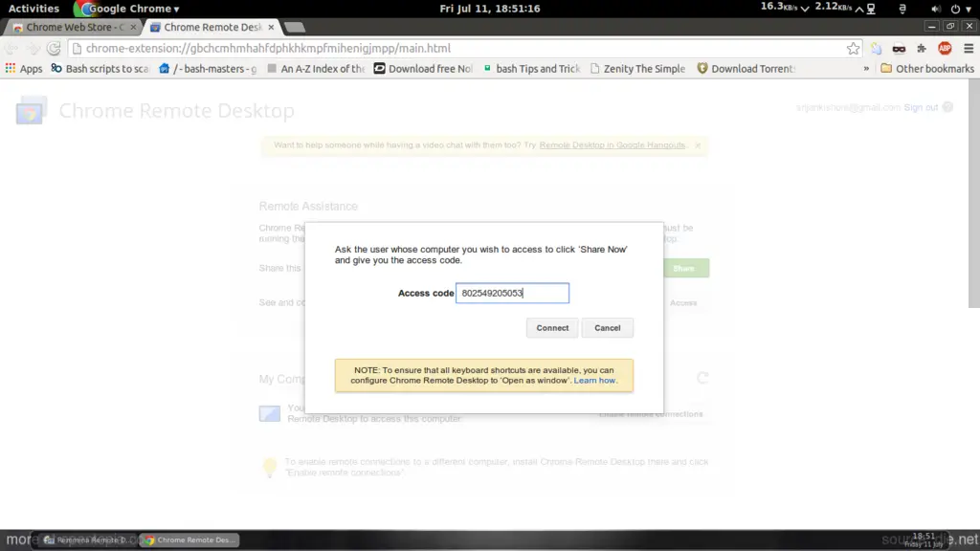Open the Other bookmarks folder
The image size is (980, 551).
point(927,69)
